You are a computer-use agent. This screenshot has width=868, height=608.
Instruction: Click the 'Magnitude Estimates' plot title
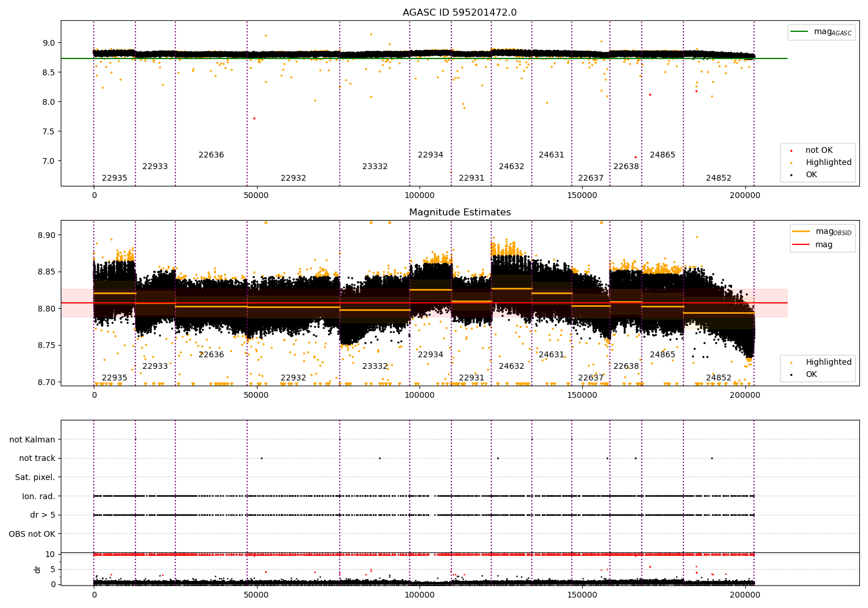click(x=459, y=213)
